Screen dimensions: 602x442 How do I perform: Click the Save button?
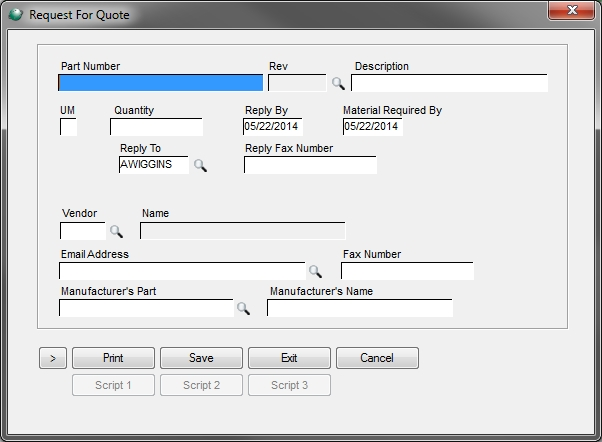tap(201, 358)
